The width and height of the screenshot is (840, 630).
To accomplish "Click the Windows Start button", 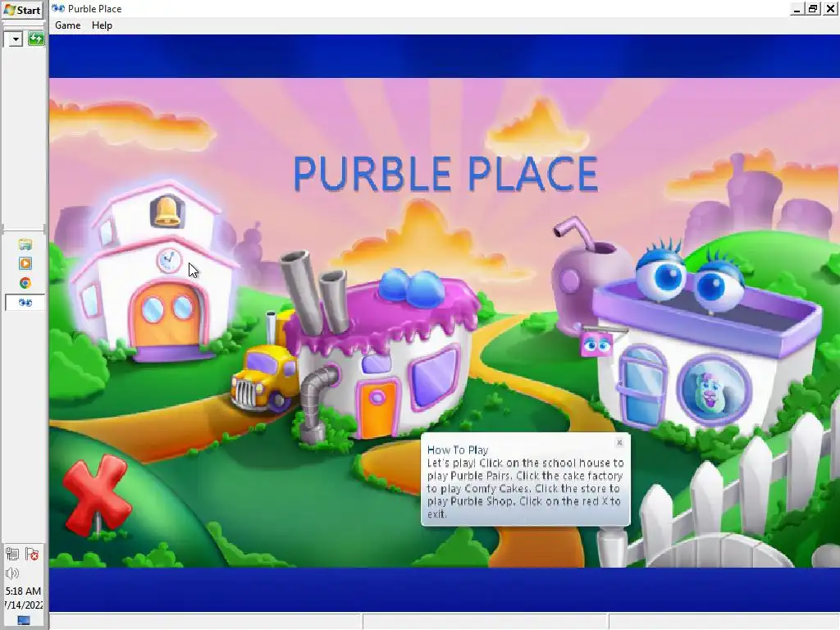I will [x=22, y=10].
